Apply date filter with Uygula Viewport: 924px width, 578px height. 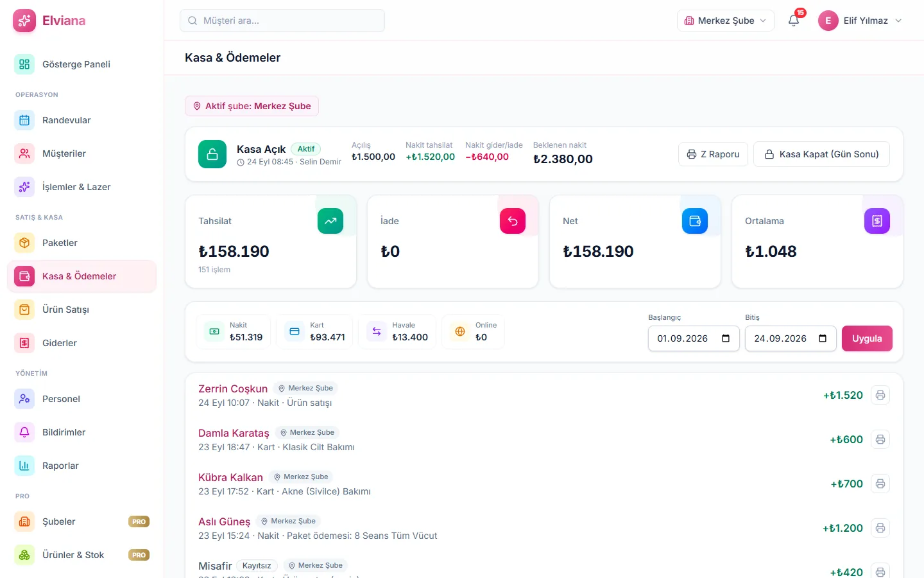867,338
